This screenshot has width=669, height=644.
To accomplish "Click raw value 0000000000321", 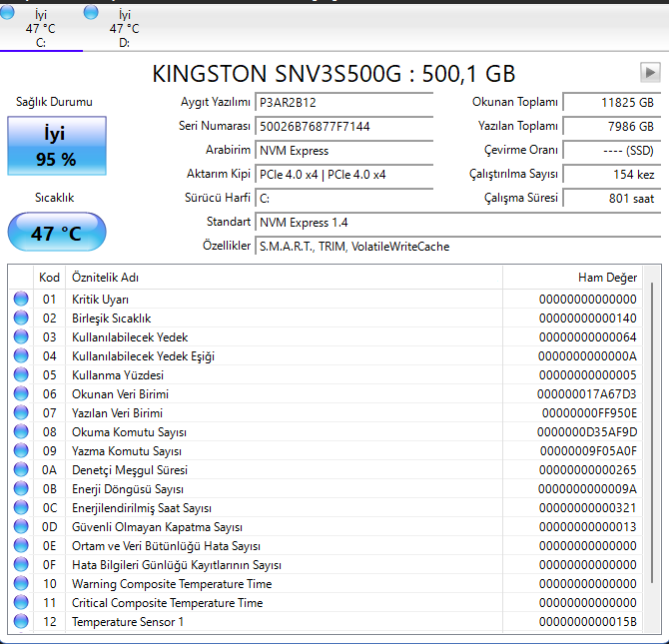I will pos(587,508).
